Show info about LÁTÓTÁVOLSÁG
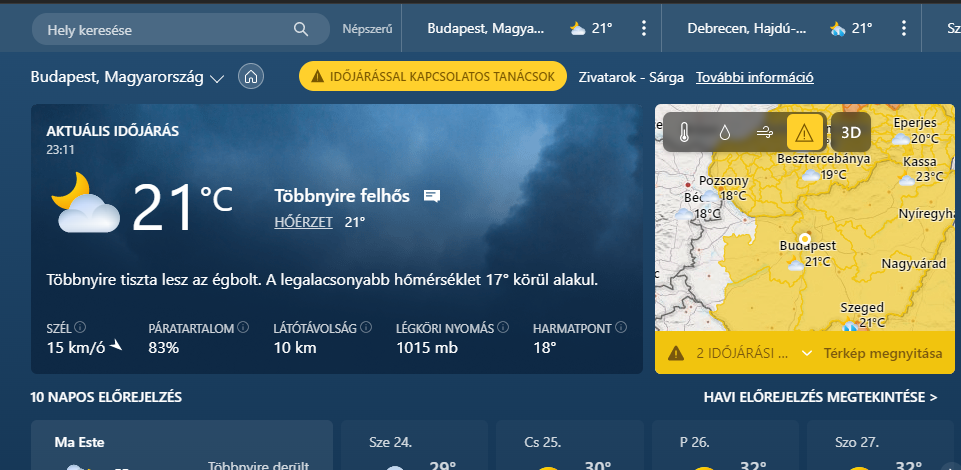 (366, 327)
